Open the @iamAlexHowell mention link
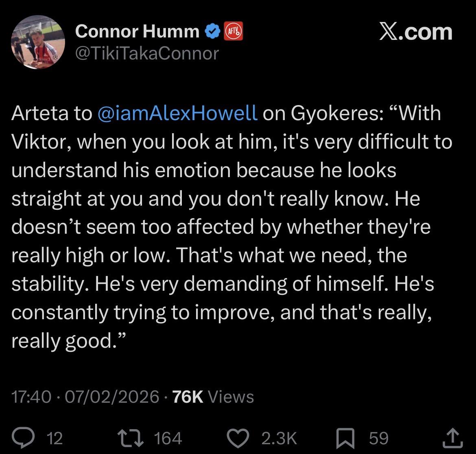The image size is (476, 454). pos(178,113)
